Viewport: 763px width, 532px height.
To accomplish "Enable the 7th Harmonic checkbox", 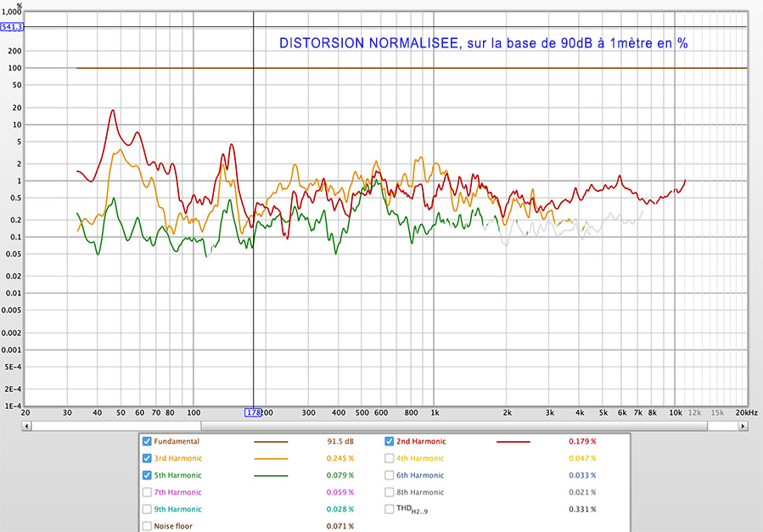I will (x=147, y=492).
